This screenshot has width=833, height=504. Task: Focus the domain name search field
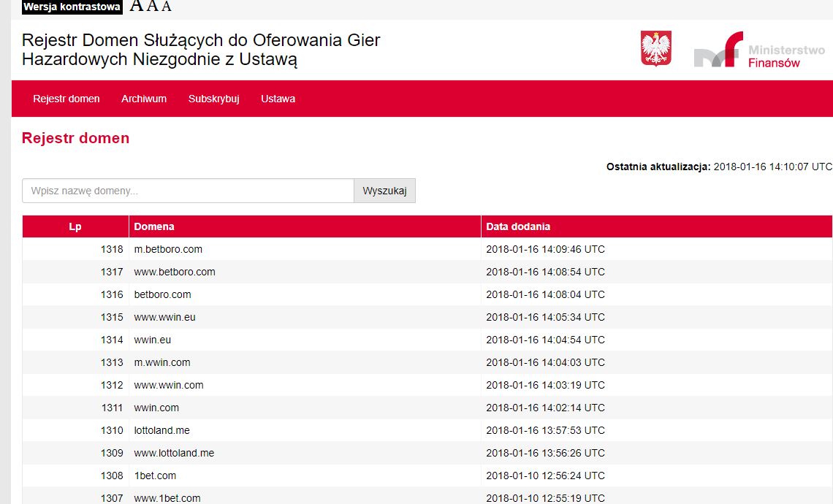pos(188,191)
